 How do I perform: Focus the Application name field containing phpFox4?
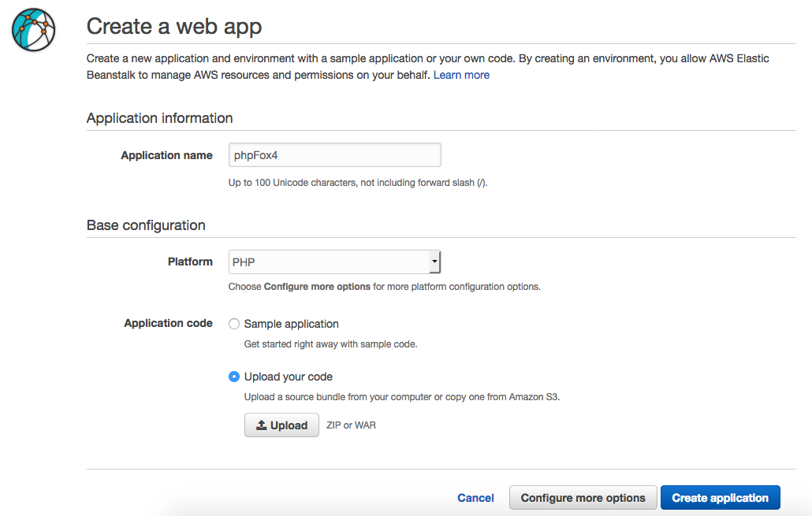point(334,155)
